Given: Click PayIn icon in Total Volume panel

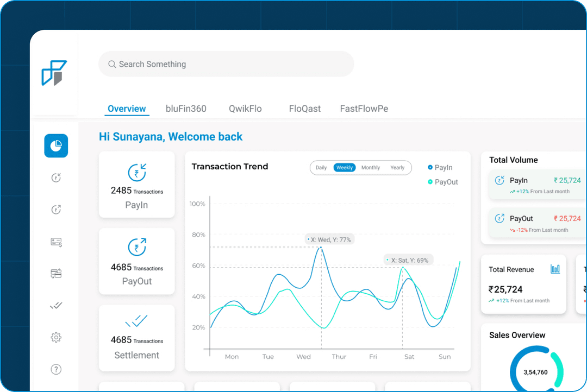Looking at the screenshot, I should [500, 180].
